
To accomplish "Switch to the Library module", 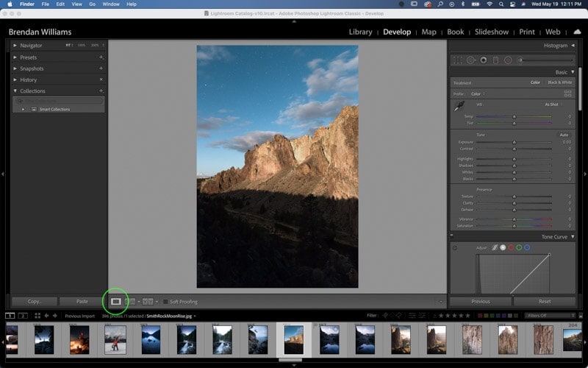I will click(360, 32).
